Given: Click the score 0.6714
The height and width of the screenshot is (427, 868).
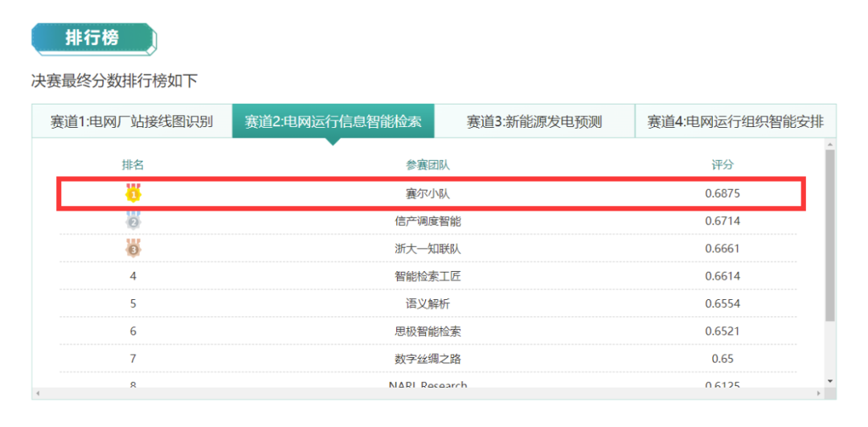Looking at the screenshot, I should click(723, 221).
